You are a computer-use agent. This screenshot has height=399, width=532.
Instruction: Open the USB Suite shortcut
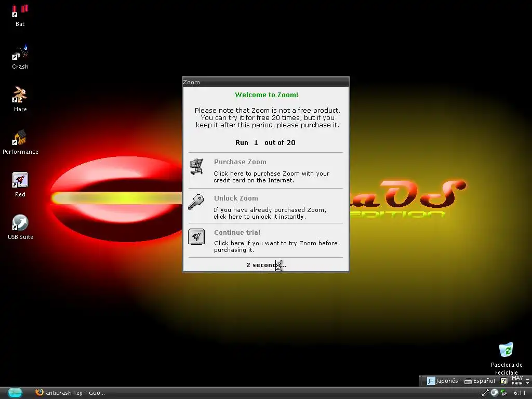pyautogui.click(x=20, y=228)
